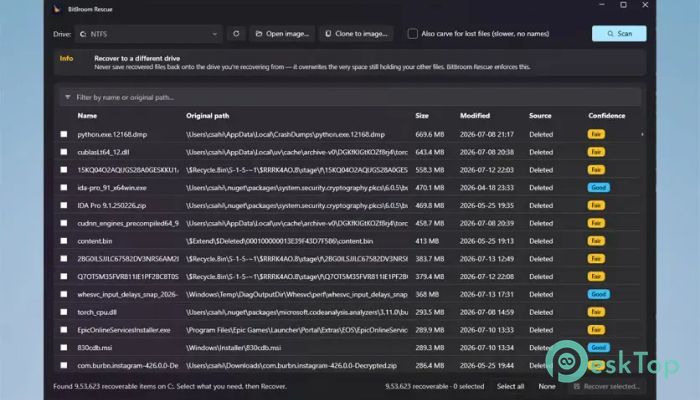
Task: Click the size value 669.6 MB
Action: (429, 134)
